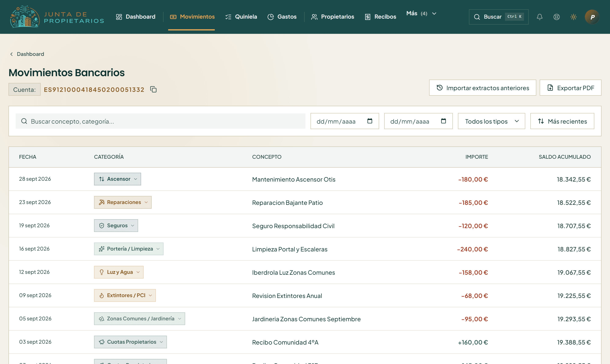Click the 18.827,55 € accumulated balance
The image size is (610, 364).
pos(574,250)
